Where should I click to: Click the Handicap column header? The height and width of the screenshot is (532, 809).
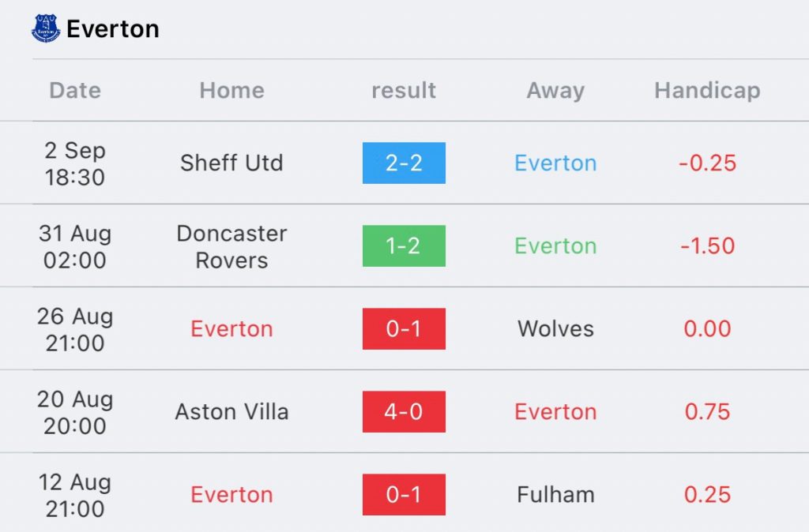click(x=707, y=91)
